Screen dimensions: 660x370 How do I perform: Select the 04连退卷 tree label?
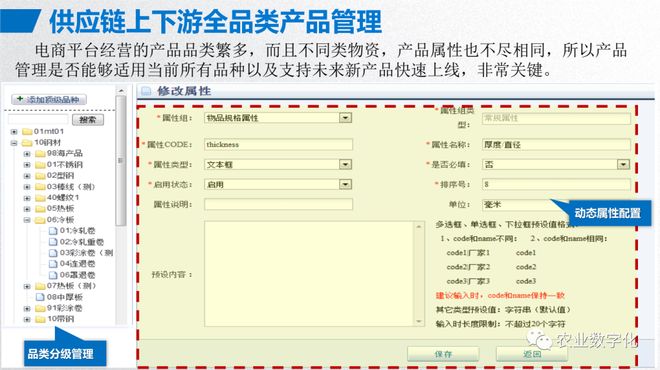pos(77,264)
